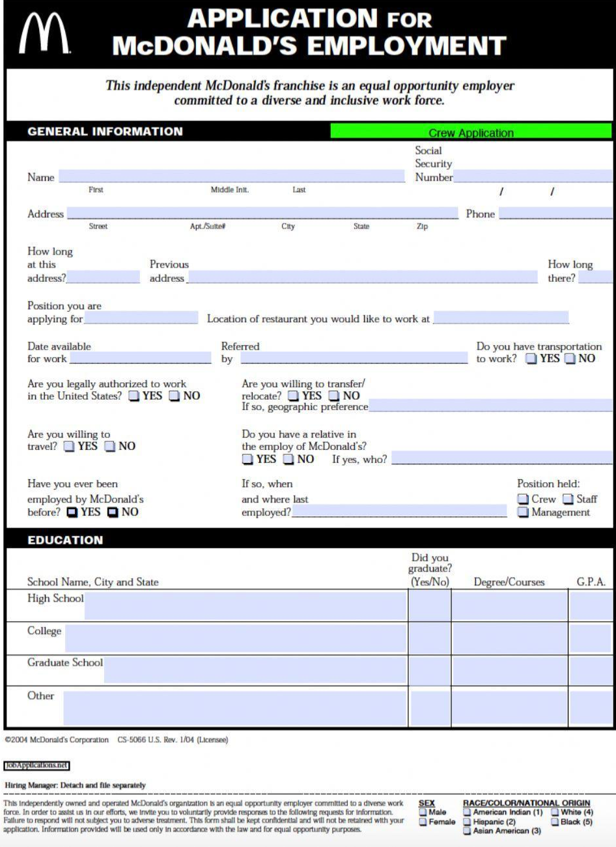The width and height of the screenshot is (616, 847).
Task: Click the College Degree/Courses field
Action: tap(509, 639)
